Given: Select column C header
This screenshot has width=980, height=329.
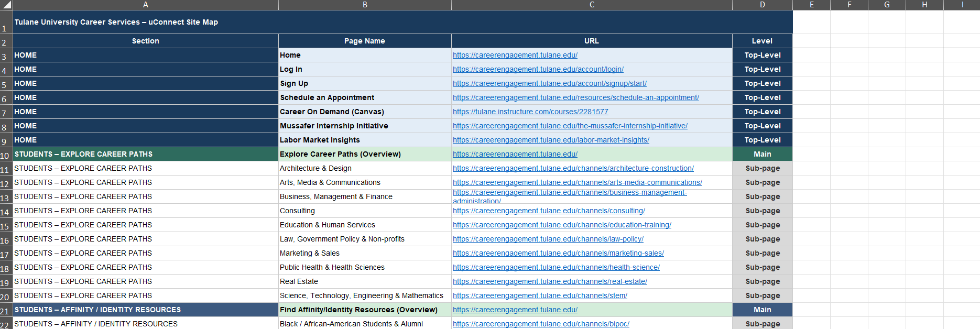Looking at the screenshot, I should coord(592,5).
